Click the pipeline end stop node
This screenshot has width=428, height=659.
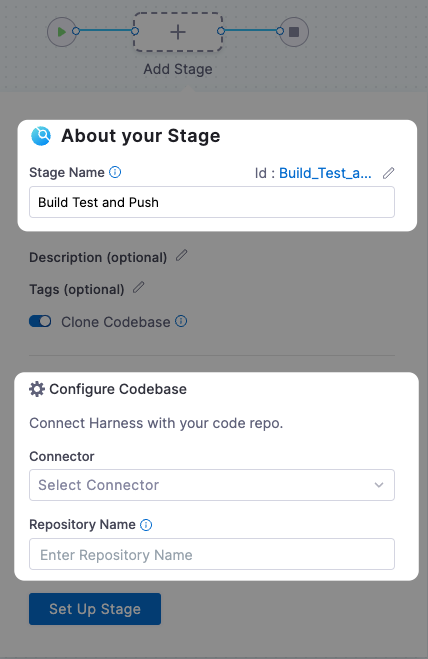pyautogui.click(x=294, y=32)
